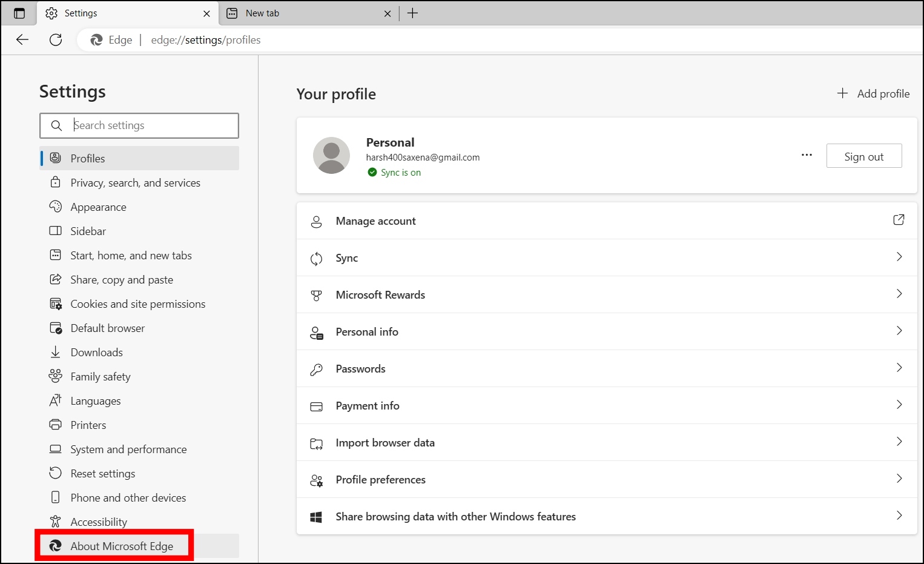Viewport: 924px width, 564px height.
Task: Click the harsh400saxena@gmail.com email text
Action: click(x=423, y=158)
